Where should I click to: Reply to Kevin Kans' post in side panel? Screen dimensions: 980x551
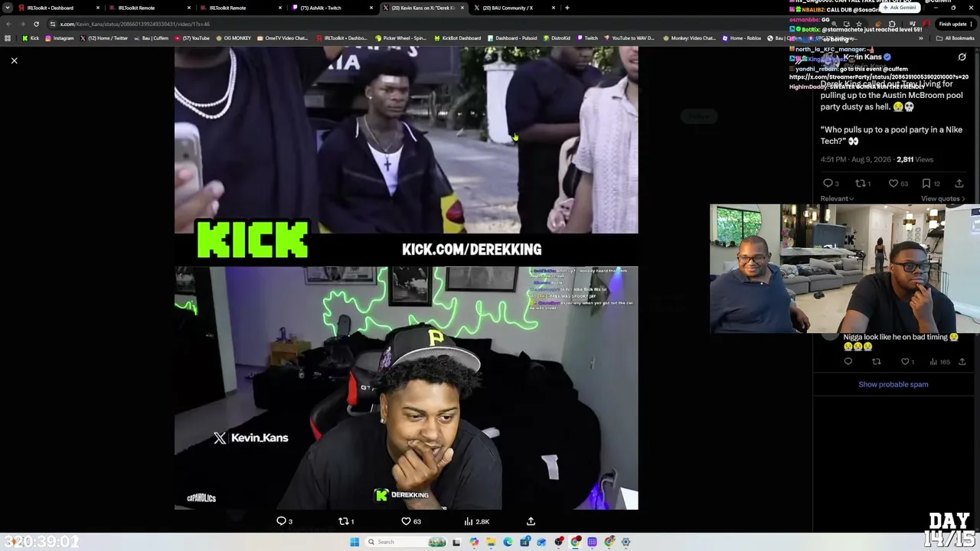831,184
